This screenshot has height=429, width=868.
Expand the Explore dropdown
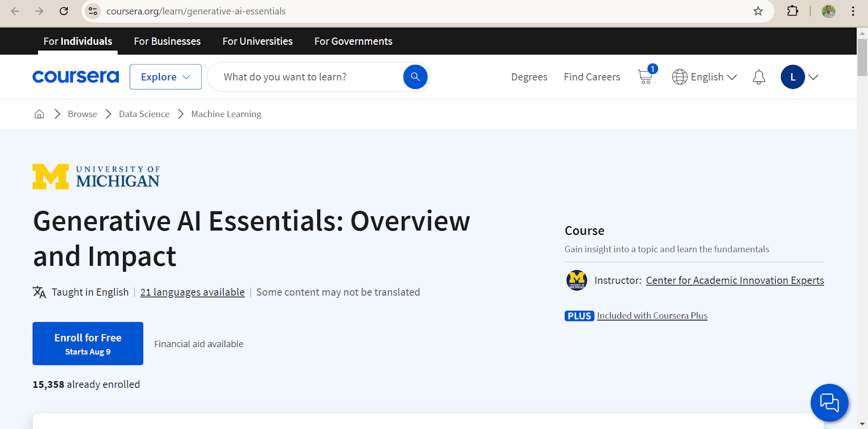[x=165, y=77]
